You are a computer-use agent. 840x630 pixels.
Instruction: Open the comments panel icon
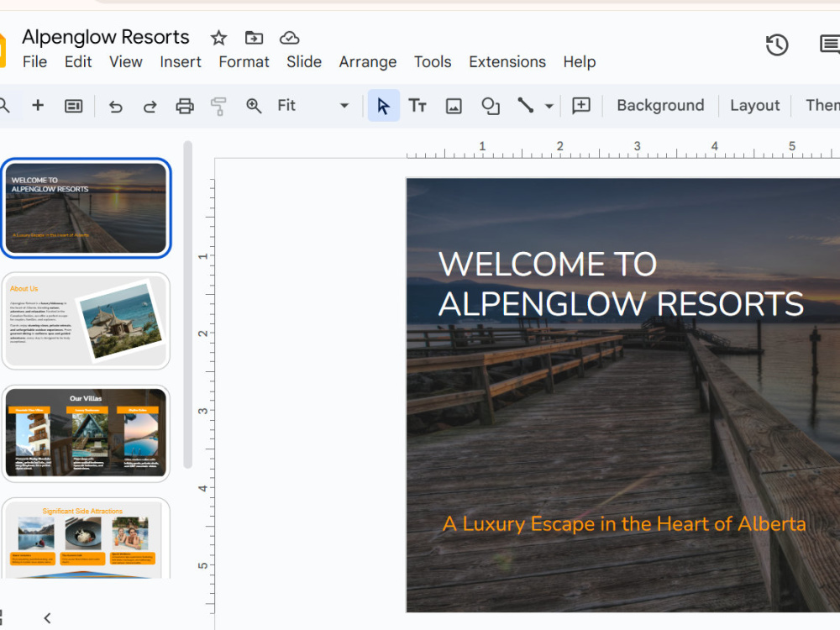coord(831,45)
